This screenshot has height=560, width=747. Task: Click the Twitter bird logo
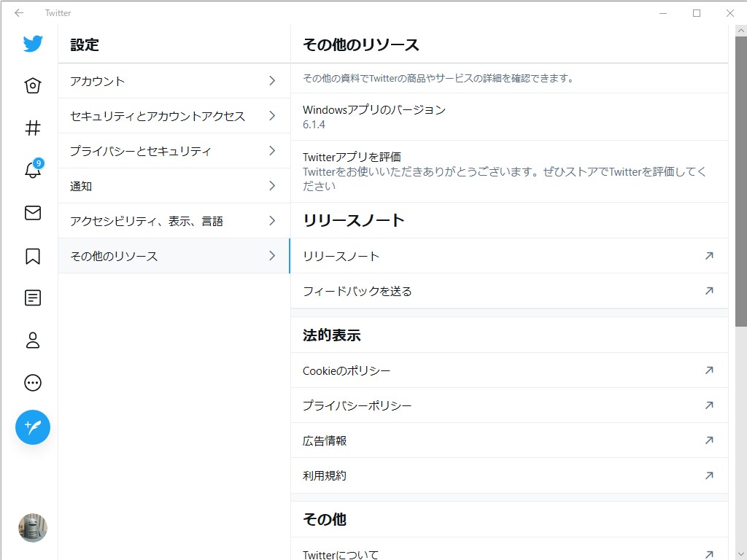tap(32, 44)
